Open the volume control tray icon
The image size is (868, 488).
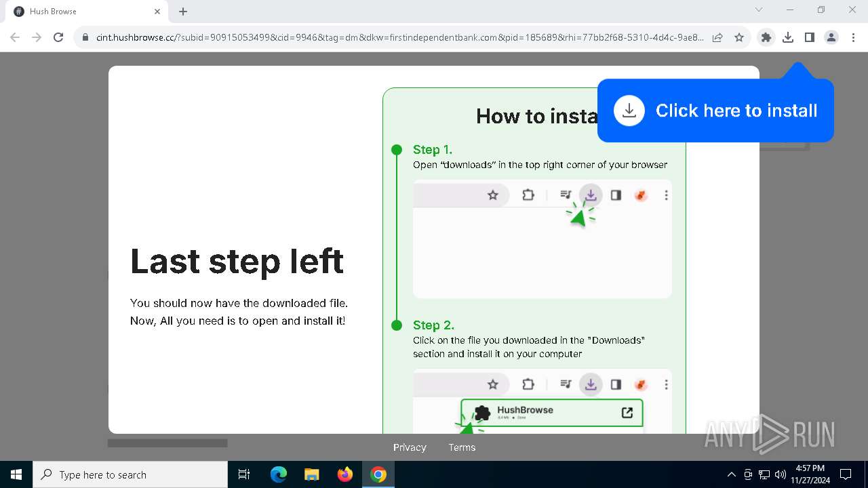click(x=781, y=474)
